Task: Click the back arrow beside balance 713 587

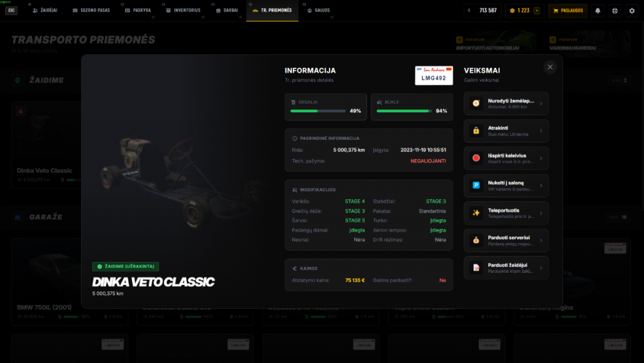Action: point(469,11)
